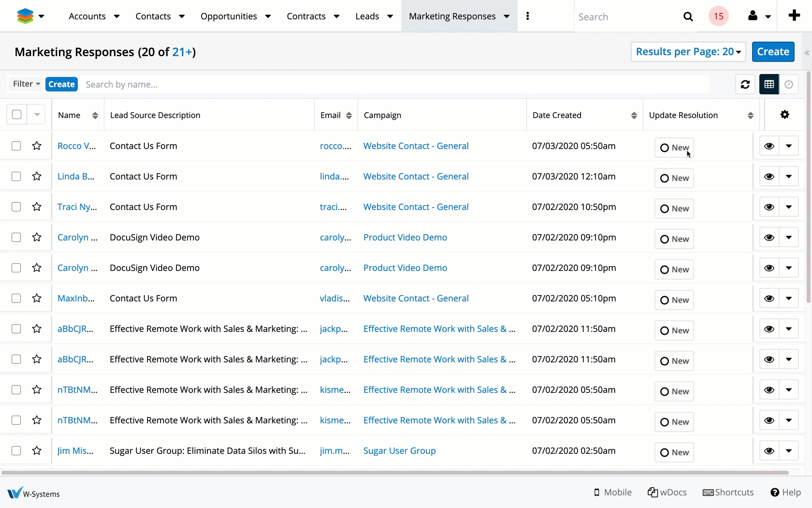Switch to list view grid icon
812x508 pixels.
(x=769, y=84)
